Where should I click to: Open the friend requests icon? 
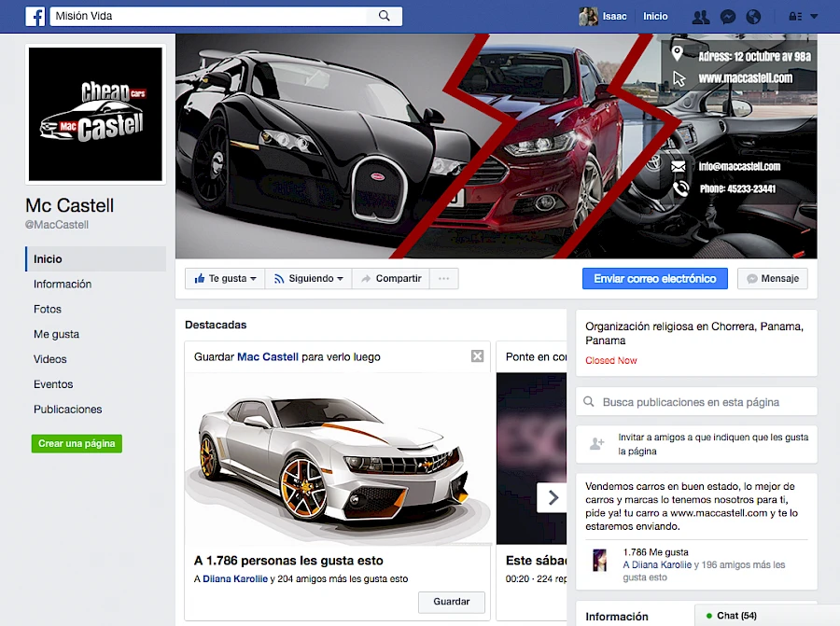coord(701,17)
